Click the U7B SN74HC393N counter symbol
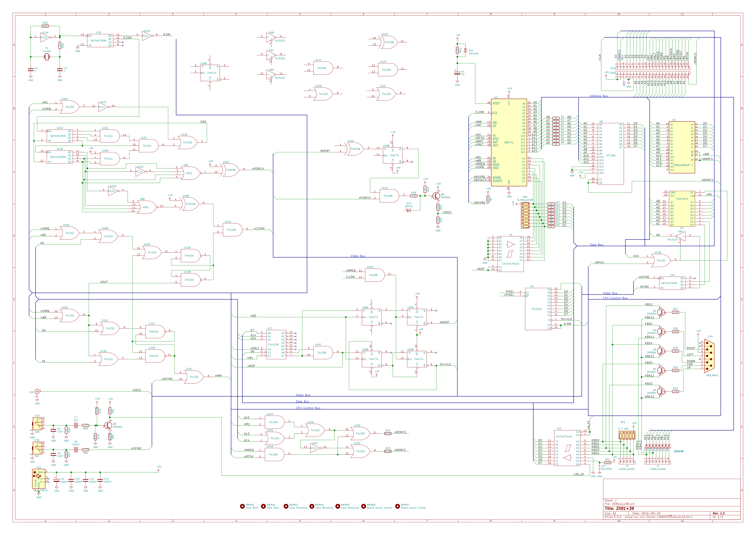Image resolution: width=756 pixels, height=535 pixels. coord(100,41)
